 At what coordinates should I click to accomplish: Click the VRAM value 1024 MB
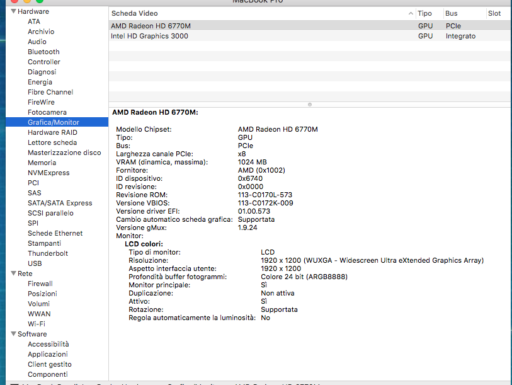pyautogui.click(x=252, y=162)
